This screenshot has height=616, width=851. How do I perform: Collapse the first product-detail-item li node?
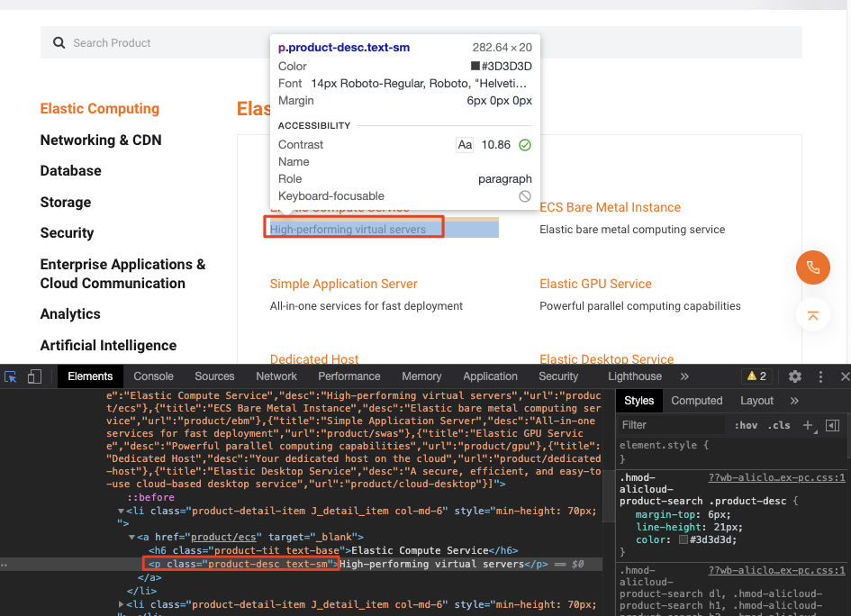(x=121, y=511)
